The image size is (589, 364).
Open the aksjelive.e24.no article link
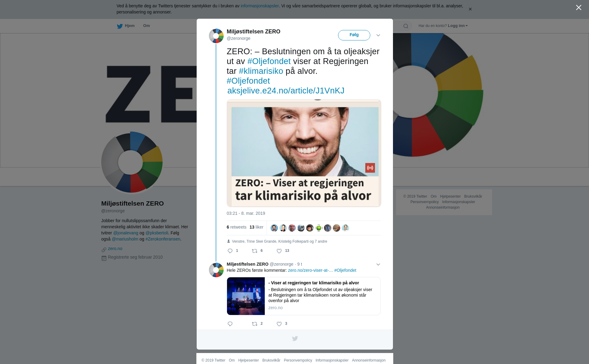[x=286, y=91]
